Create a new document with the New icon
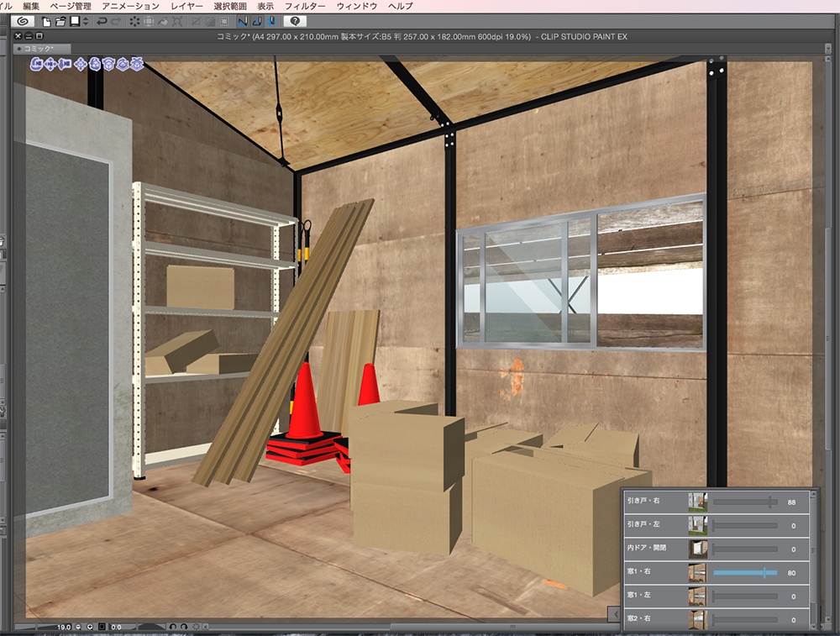Image resolution: width=840 pixels, height=636 pixels. click(x=46, y=22)
